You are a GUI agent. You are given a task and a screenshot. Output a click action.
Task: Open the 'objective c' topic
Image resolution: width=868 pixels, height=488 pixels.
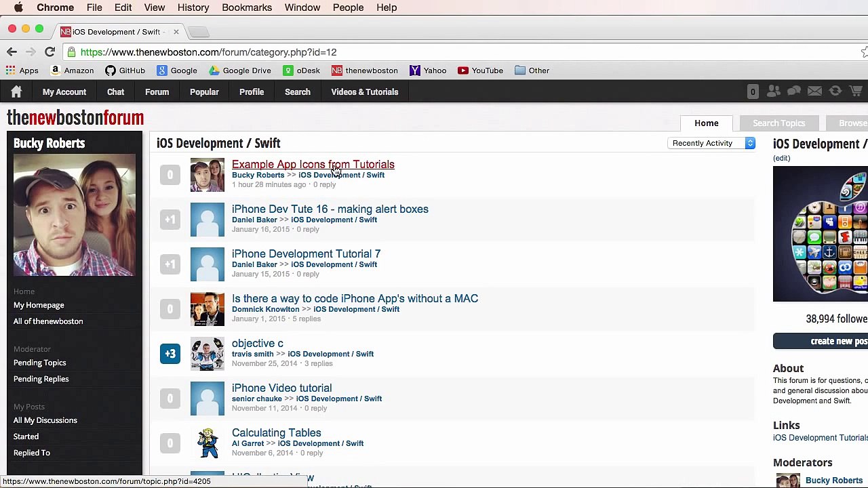(x=258, y=343)
